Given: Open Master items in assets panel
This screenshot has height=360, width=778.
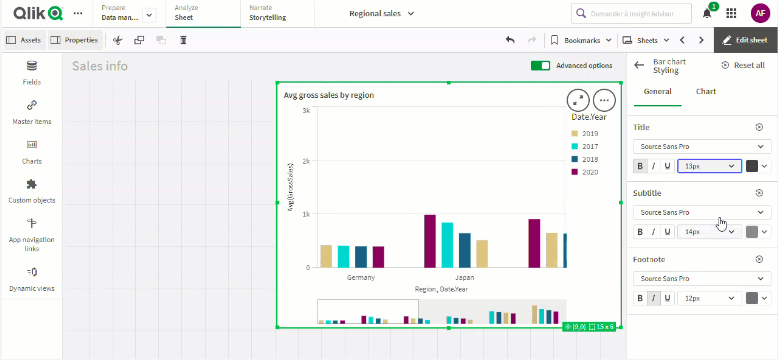Looking at the screenshot, I should pyautogui.click(x=32, y=113).
